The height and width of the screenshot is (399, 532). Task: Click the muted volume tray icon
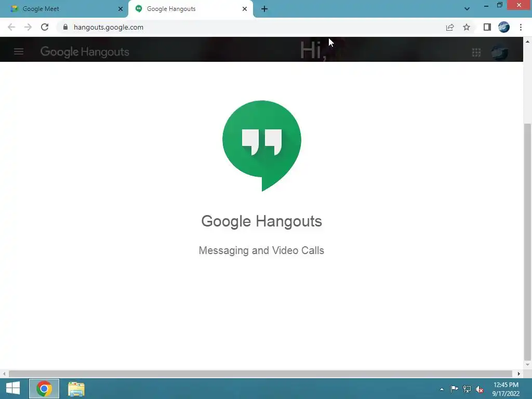[480, 390]
